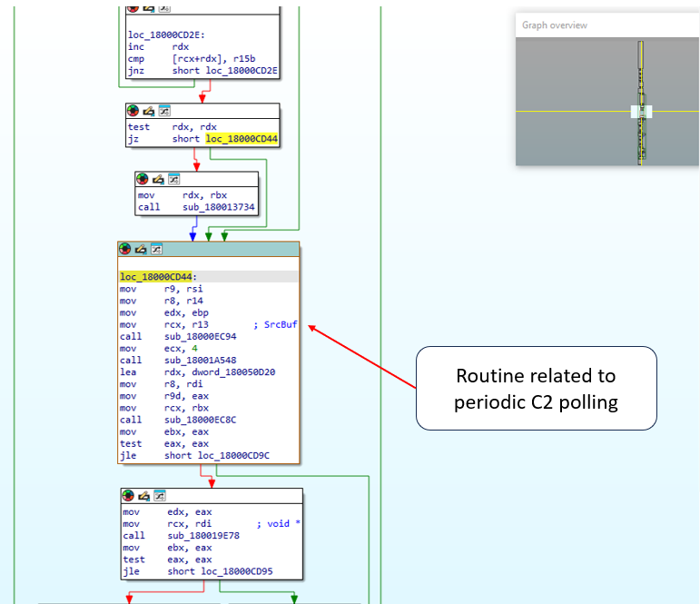The image size is (700, 604).
Task: Follow the sub_18000EC94 call target
Action: (200, 336)
